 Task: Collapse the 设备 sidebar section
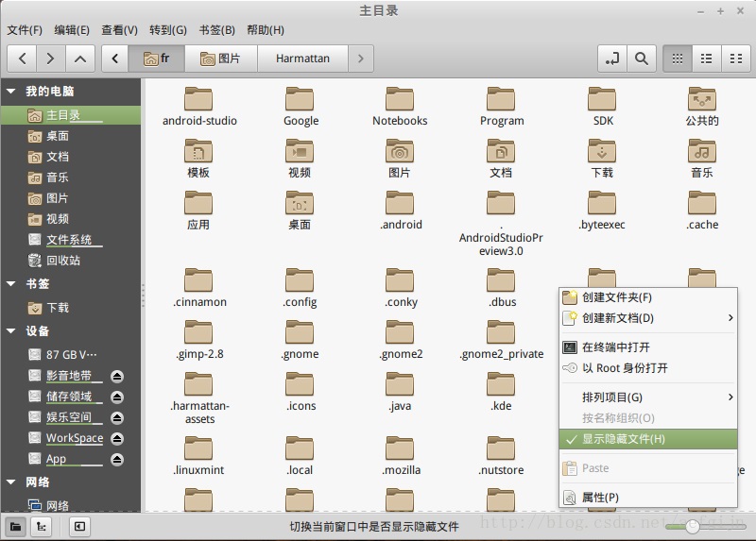coord(11,331)
